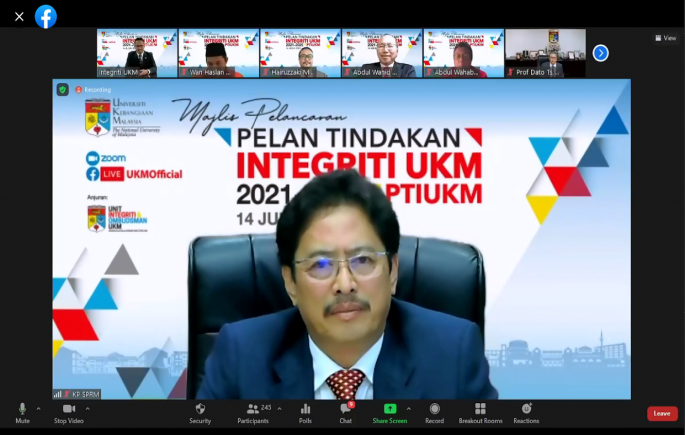Open the Chat panel
Image resolution: width=685 pixels, height=435 pixels.
point(345,409)
